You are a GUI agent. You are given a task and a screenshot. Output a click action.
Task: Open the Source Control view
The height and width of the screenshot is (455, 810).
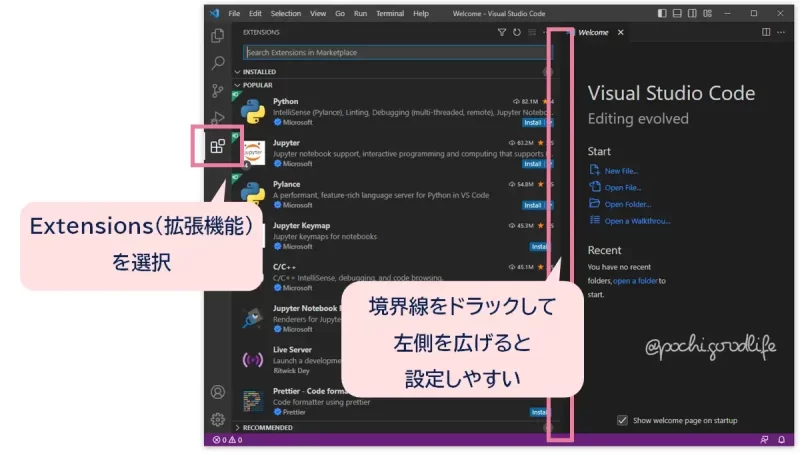click(217, 91)
